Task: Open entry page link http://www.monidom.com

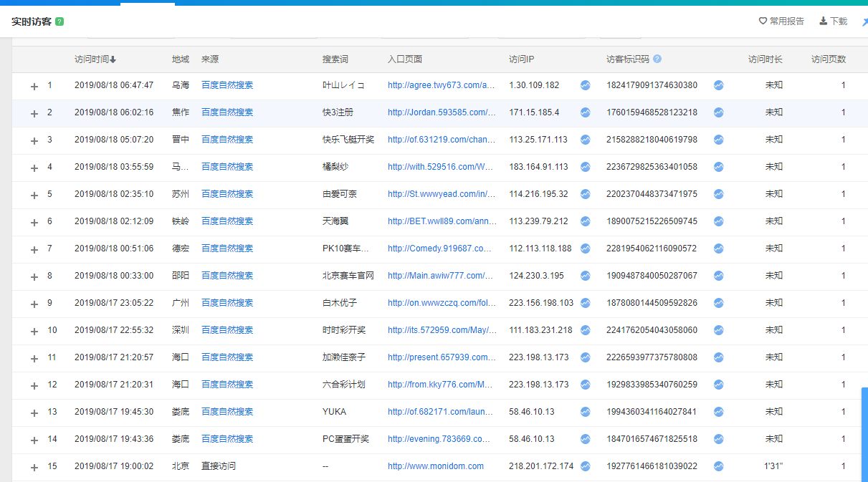Action: [x=436, y=466]
